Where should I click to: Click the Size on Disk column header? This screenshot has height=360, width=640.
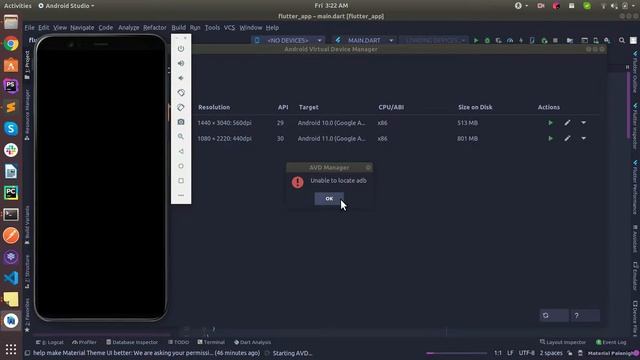[475, 107]
